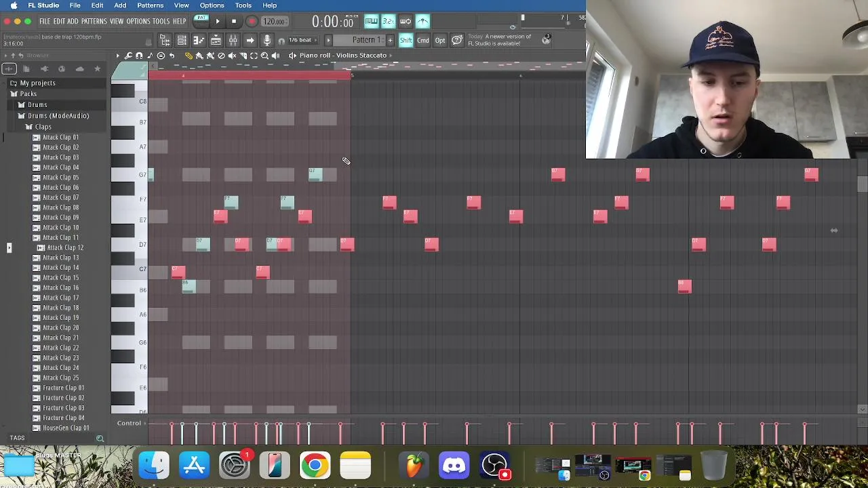Toggle the Cmd modifier key button
Viewport: 868px width, 488px height.
[422, 40]
